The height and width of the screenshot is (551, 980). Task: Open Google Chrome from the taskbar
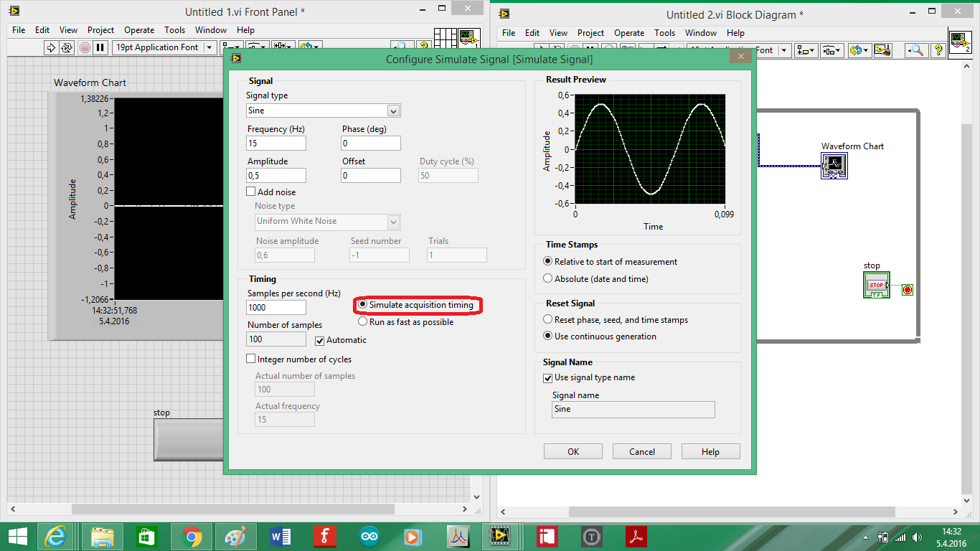click(191, 537)
